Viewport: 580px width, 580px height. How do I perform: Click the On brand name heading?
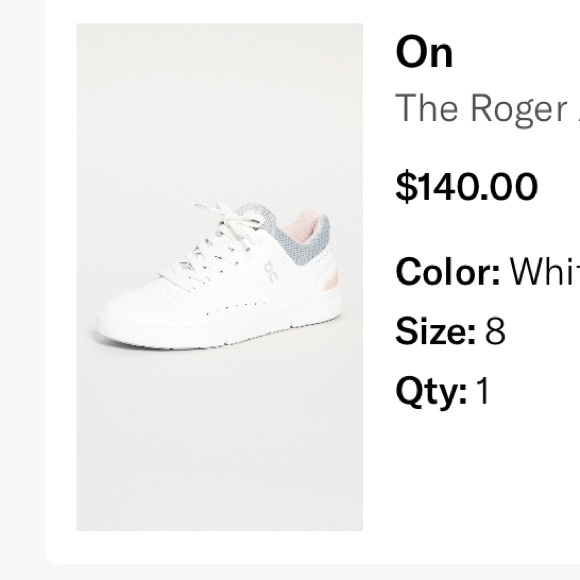[x=424, y=52]
